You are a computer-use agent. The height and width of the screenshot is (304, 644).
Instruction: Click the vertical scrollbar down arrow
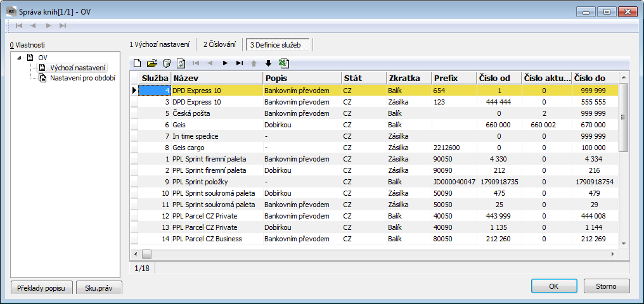(x=623, y=244)
